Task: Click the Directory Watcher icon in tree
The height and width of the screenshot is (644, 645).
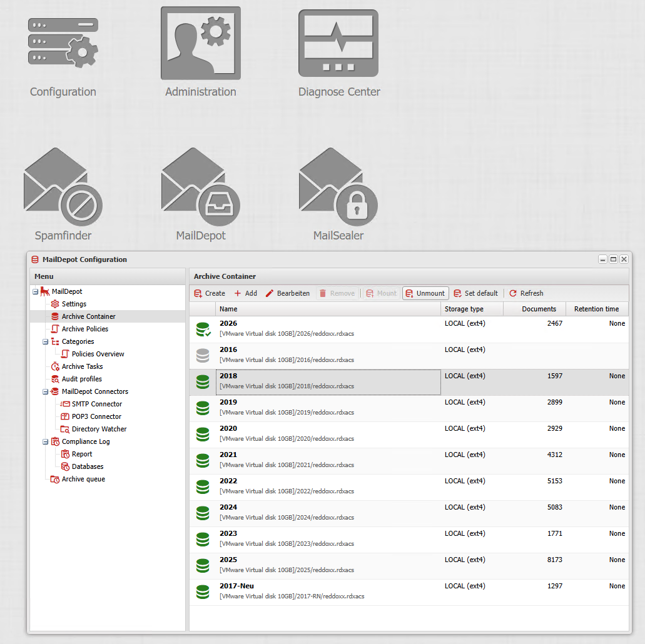Action: (x=64, y=429)
